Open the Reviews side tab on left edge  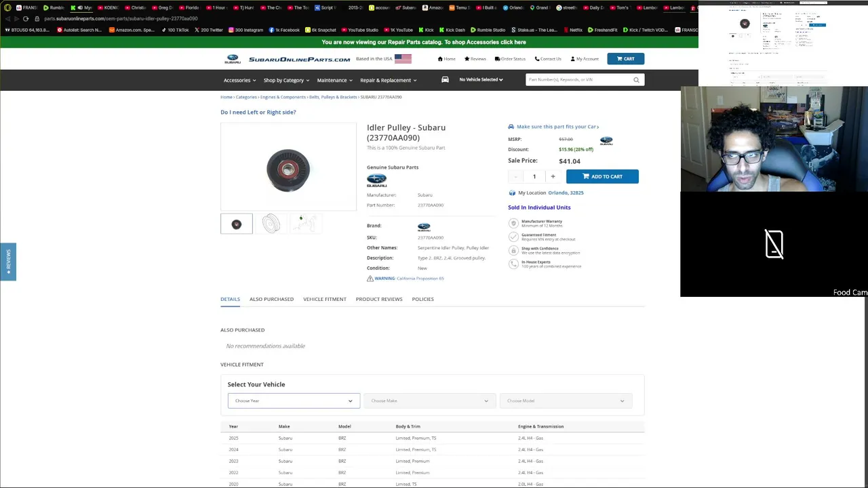(x=8, y=262)
